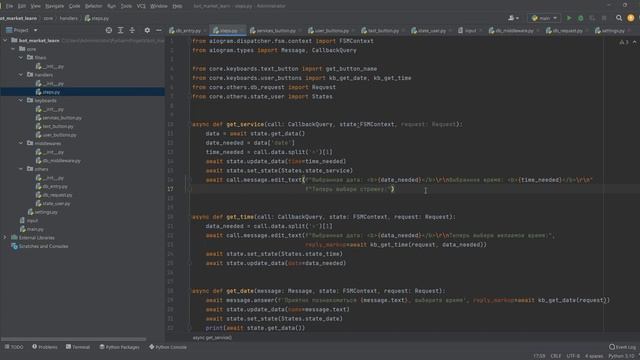Click the UTF-8 encoding status widget

pyautogui.click(x=573, y=356)
